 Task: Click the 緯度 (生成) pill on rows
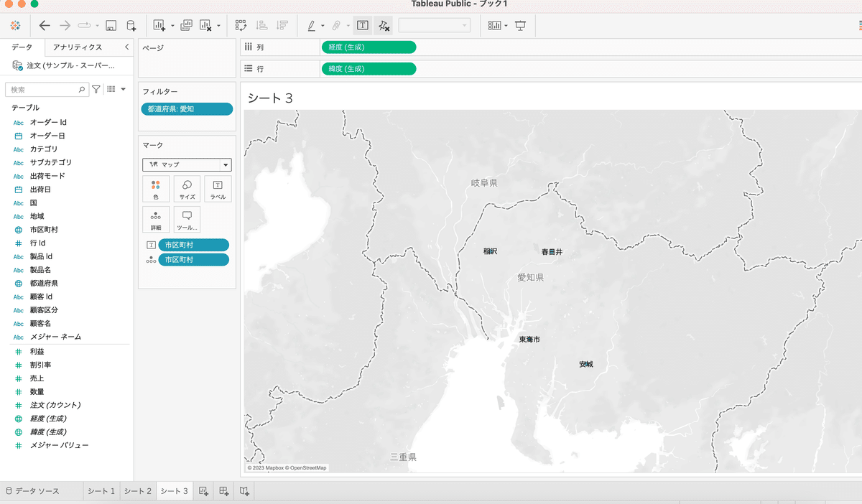tap(369, 69)
